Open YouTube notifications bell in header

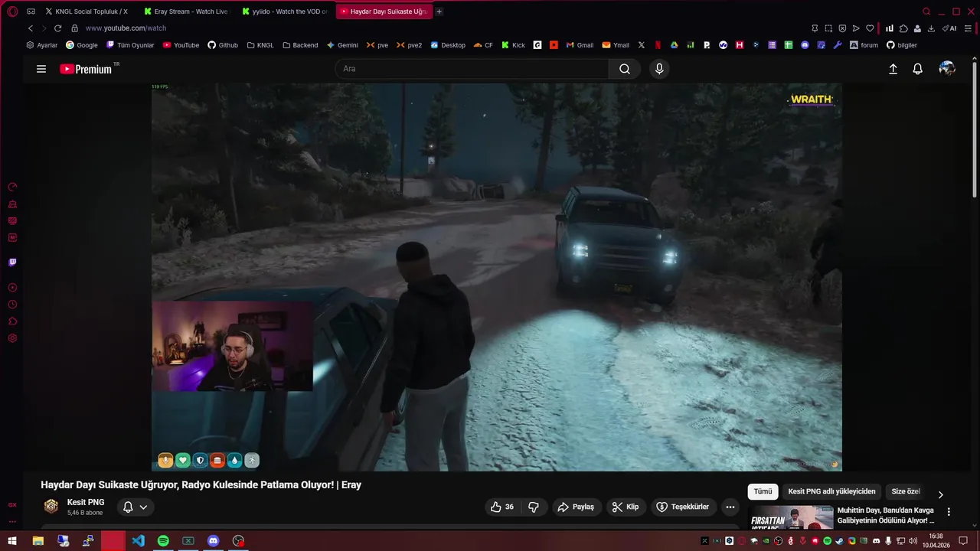pyautogui.click(x=917, y=69)
